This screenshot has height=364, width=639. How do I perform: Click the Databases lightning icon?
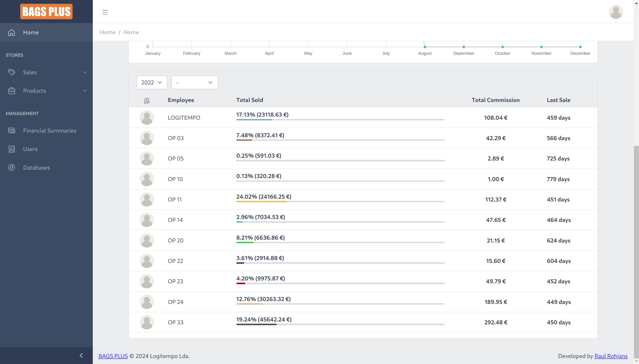point(12,168)
